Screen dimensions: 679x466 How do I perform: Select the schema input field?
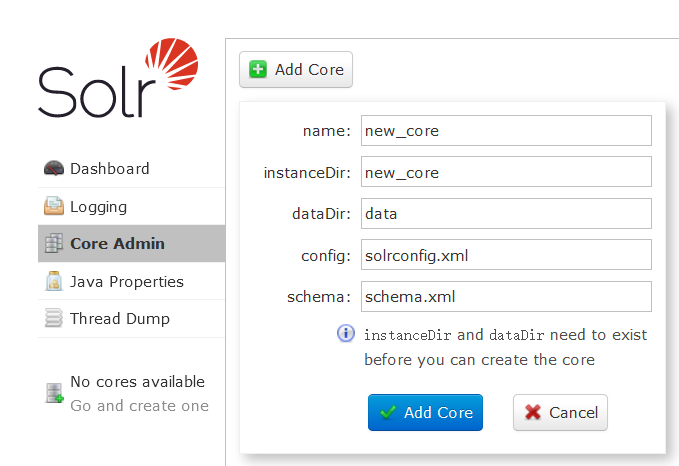(506, 297)
